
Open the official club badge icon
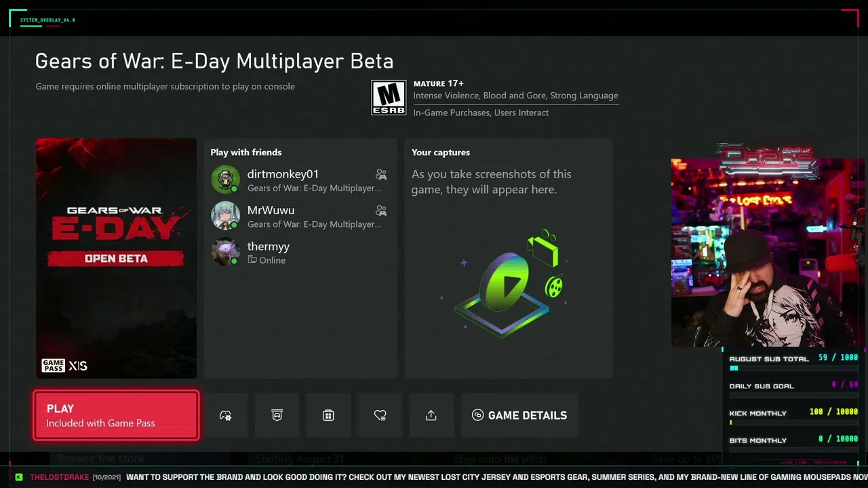tap(277, 415)
